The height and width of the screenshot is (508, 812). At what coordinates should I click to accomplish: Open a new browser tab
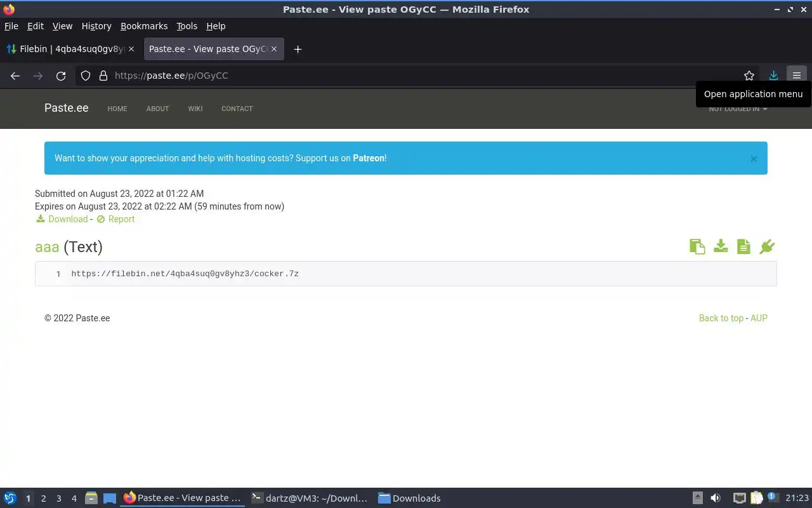(298, 49)
